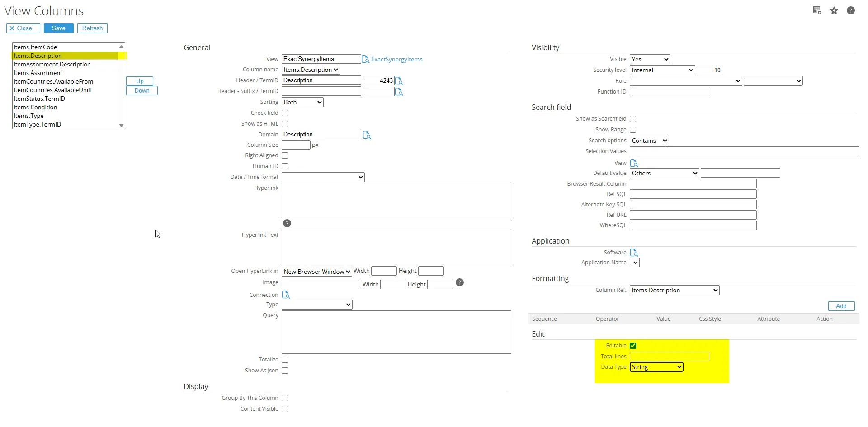Click the Header Suffix TermID lookup icon
Screen dimensions: 868x427
tap(399, 92)
